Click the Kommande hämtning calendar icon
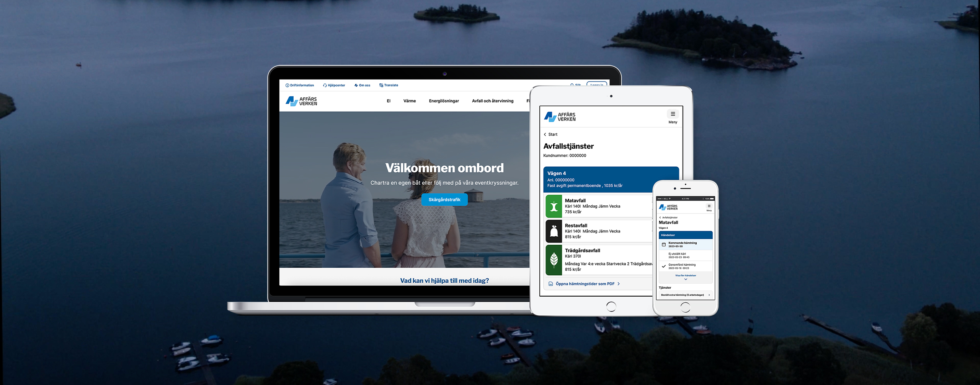Image resolution: width=980 pixels, height=385 pixels. point(664,244)
